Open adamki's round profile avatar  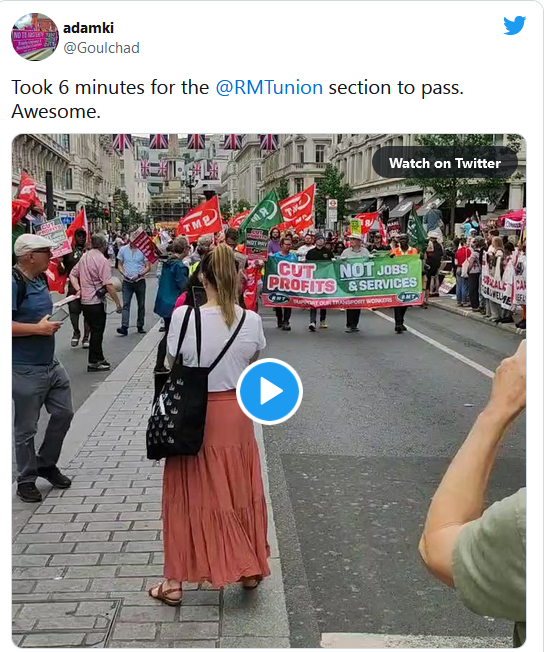(x=35, y=37)
